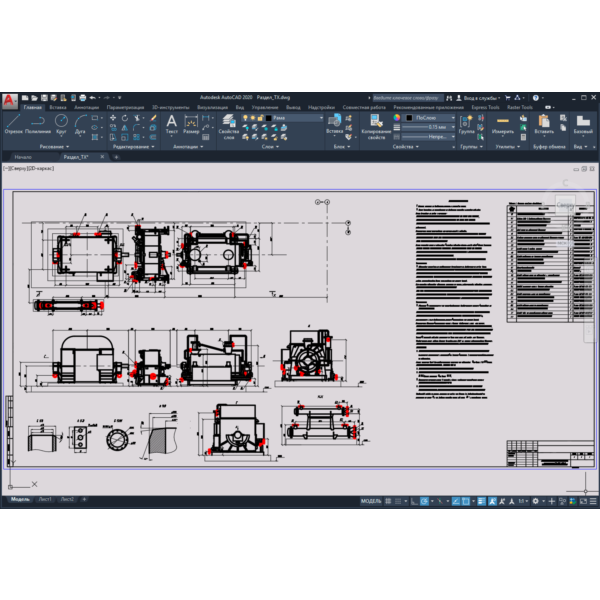Expand the Утилиты panel

click(x=508, y=147)
